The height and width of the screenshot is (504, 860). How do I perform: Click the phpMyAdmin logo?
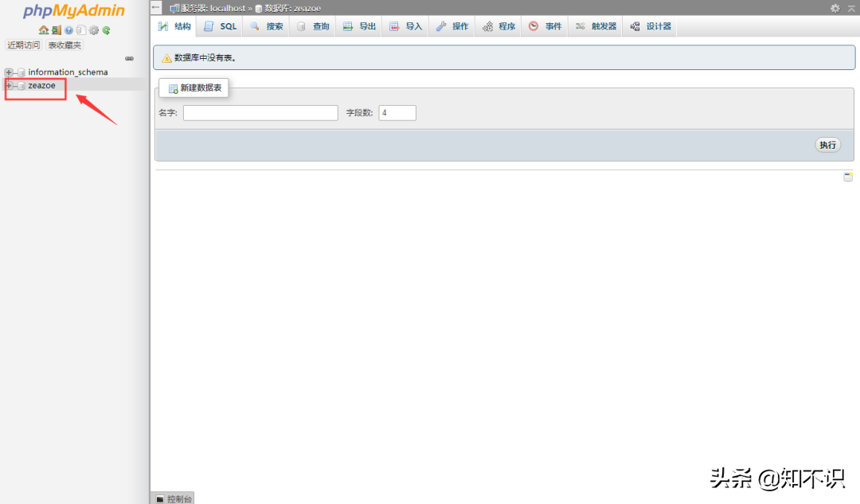pos(74,10)
